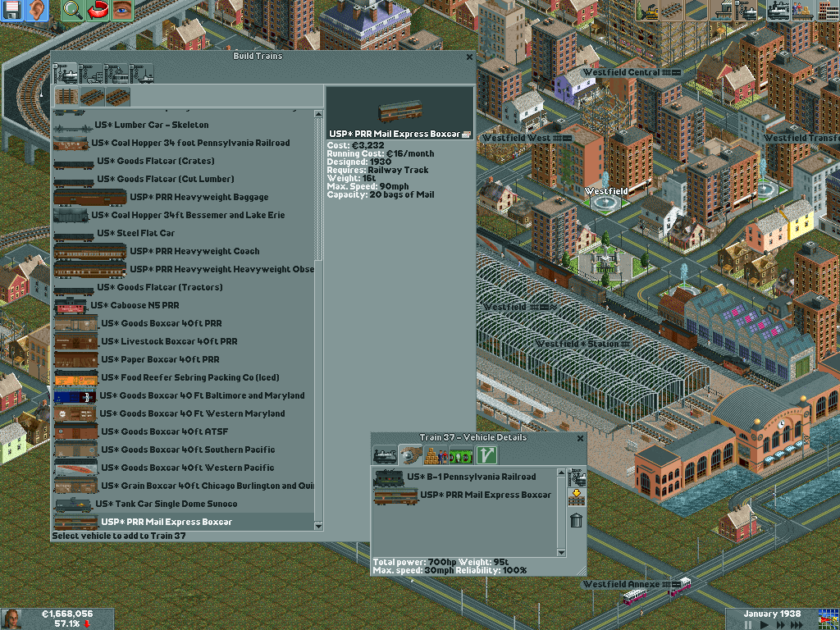Select the third track type tab
Viewport: 840px width, 630px height.
tap(118, 97)
